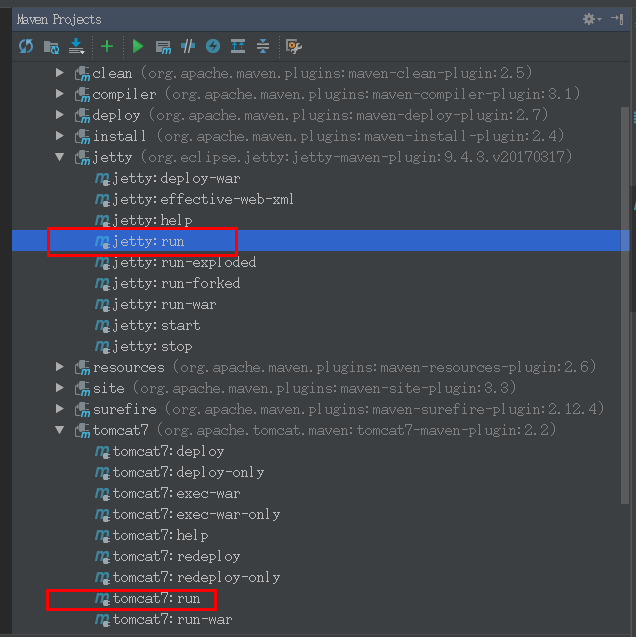Expand the install plugin node

[60, 136]
